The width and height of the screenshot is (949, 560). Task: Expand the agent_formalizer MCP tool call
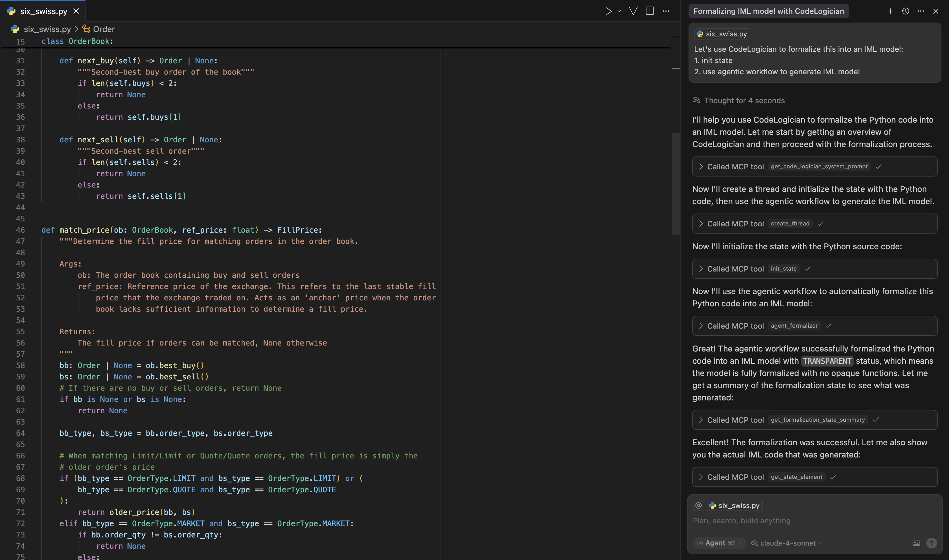[x=701, y=326]
